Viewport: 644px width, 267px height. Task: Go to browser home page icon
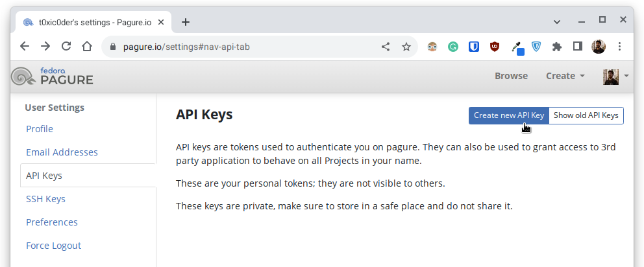pos(86,47)
